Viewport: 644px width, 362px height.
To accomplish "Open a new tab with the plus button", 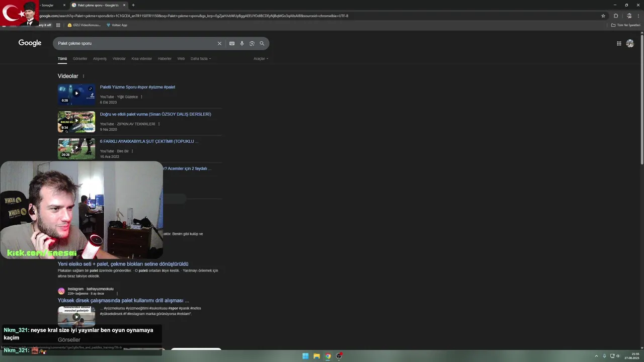I will [x=133, y=5].
